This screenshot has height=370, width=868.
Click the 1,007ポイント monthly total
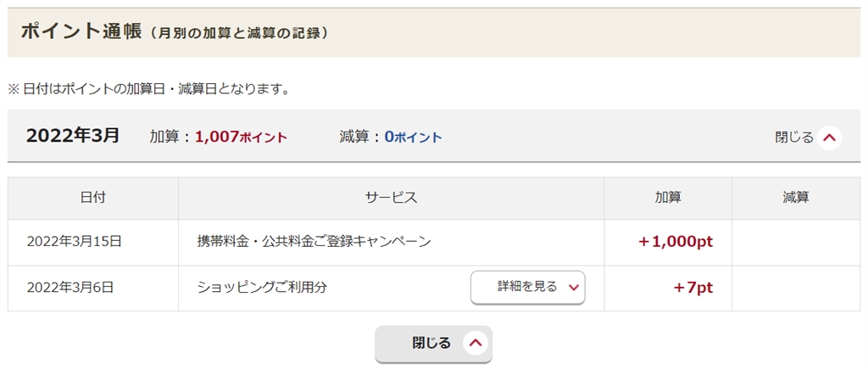click(x=241, y=137)
